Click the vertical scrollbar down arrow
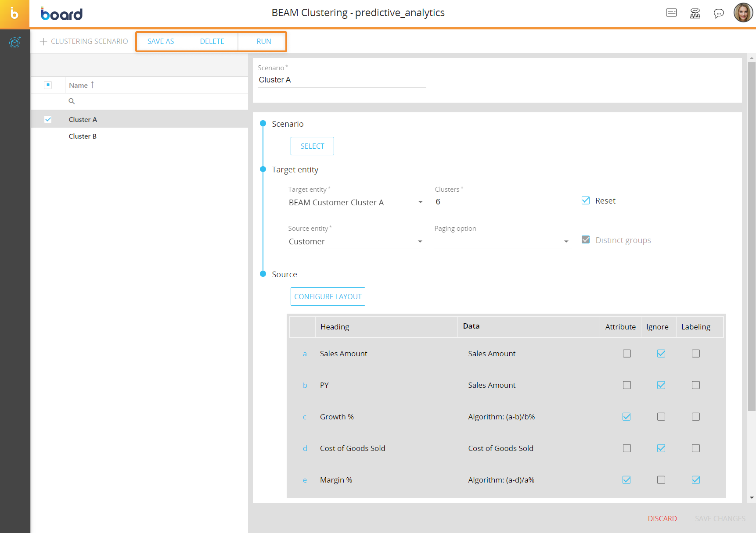This screenshot has width=756, height=533. click(752, 497)
